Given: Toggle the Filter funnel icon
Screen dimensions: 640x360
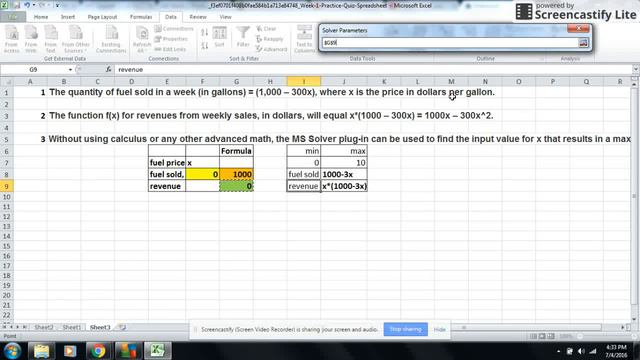Looking at the screenshot, I should click(x=243, y=37).
